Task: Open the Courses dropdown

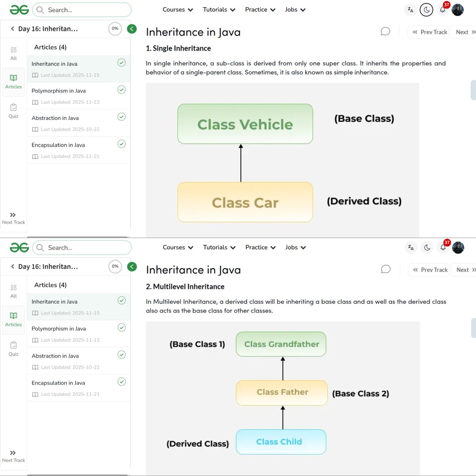Action: coord(177,10)
